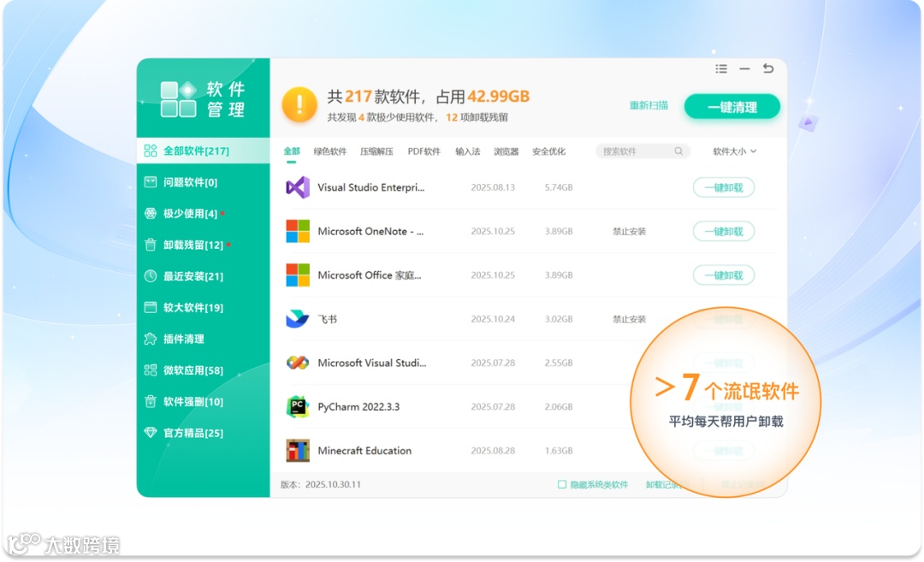Click the software manager logo icon
This screenshot has width=924, height=562.
pyautogui.click(x=179, y=99)
